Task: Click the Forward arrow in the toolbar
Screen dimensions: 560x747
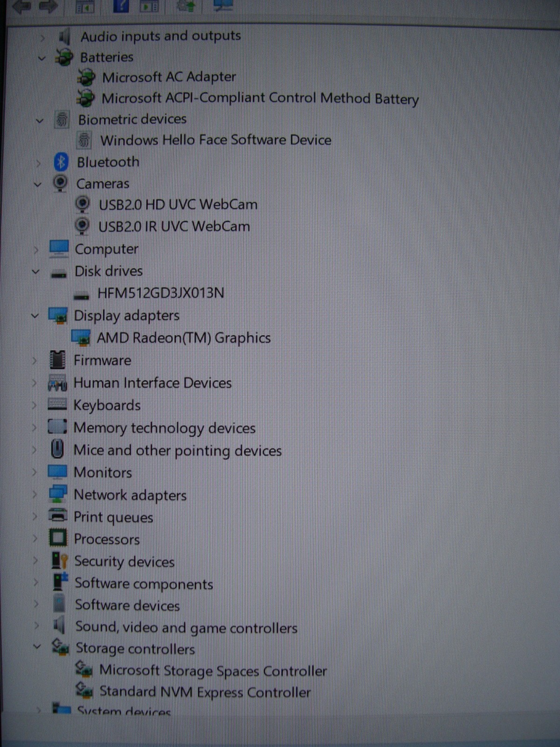Action: point(48,6)
